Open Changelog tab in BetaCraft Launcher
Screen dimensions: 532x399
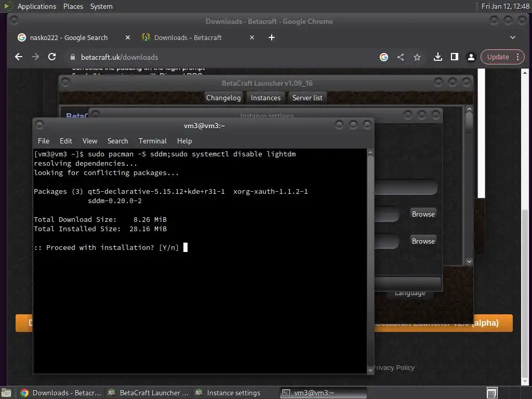tap(223, 98)
